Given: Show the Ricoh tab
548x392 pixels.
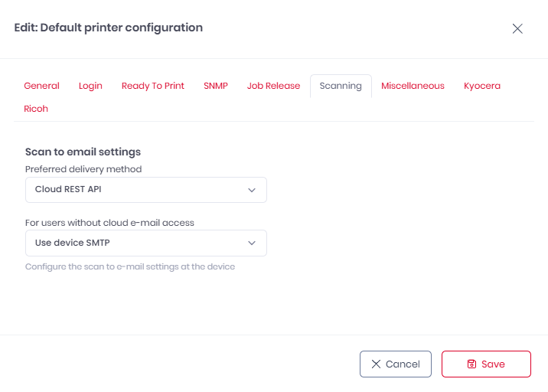Looking at the screenshot, I should pyautogui.click(x=36, y=109).
